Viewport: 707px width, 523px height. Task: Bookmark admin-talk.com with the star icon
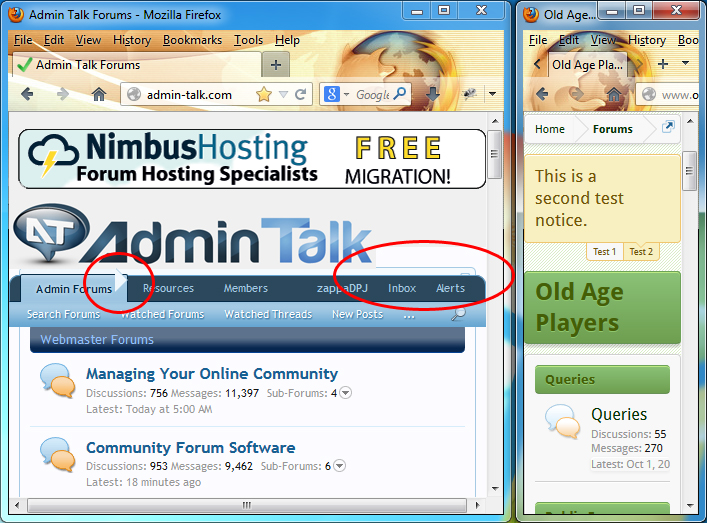[264, 94]
